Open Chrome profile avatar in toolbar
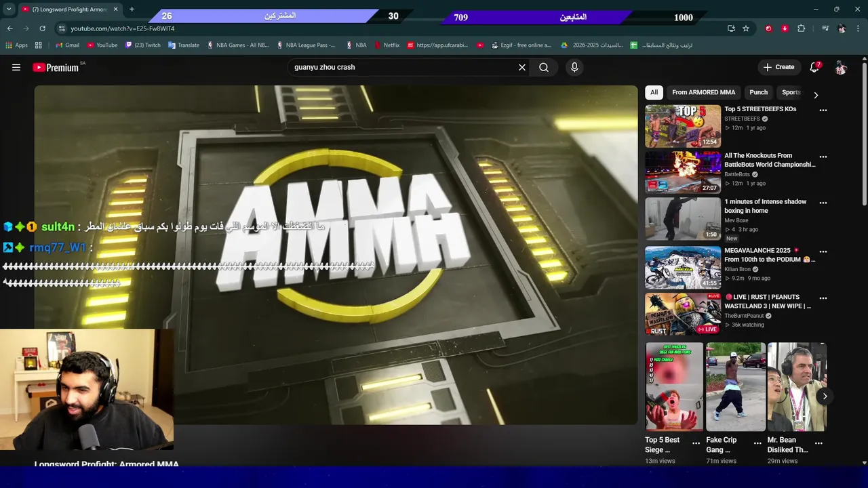The height and width of the screenshot is (488, 868). (842, 28)
